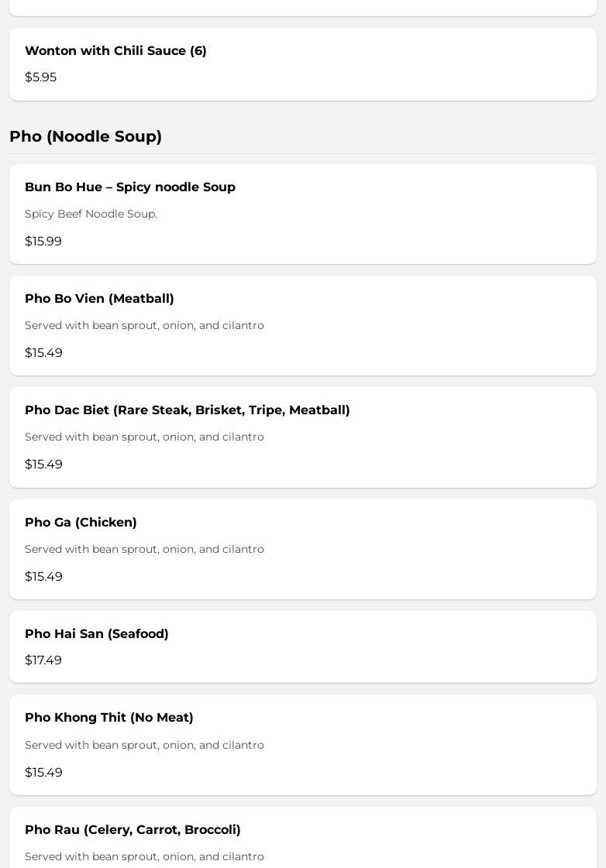The height and width of the screenshot is (868, 606).
Task: Choose Pho Khong Thit (No Meat)
Action: tap(303, 745)
